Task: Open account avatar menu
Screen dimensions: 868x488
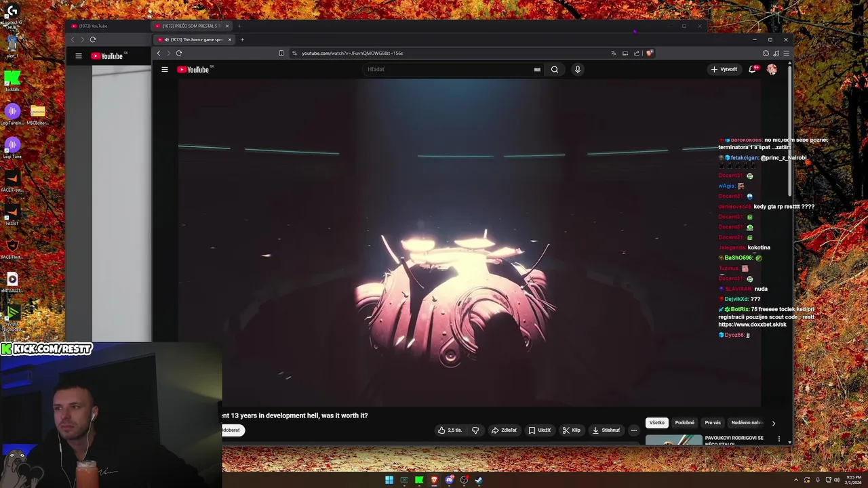Action: point(772,69)
